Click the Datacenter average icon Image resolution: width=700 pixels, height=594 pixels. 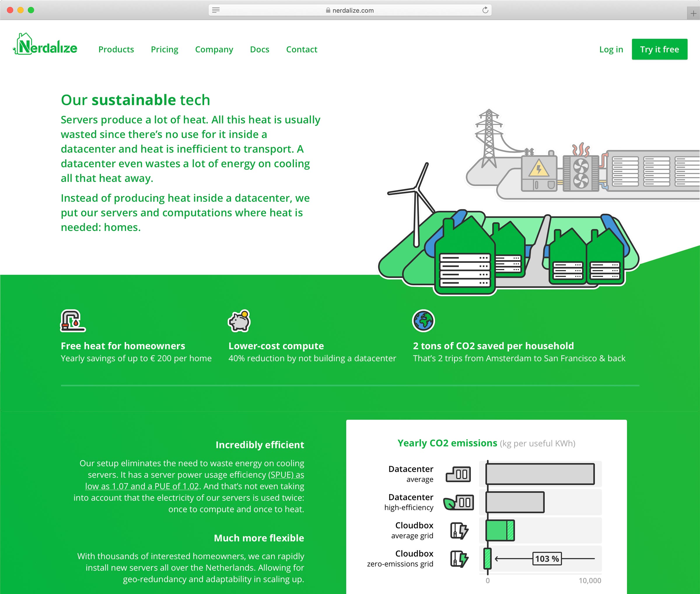click(x=458, y=474)
